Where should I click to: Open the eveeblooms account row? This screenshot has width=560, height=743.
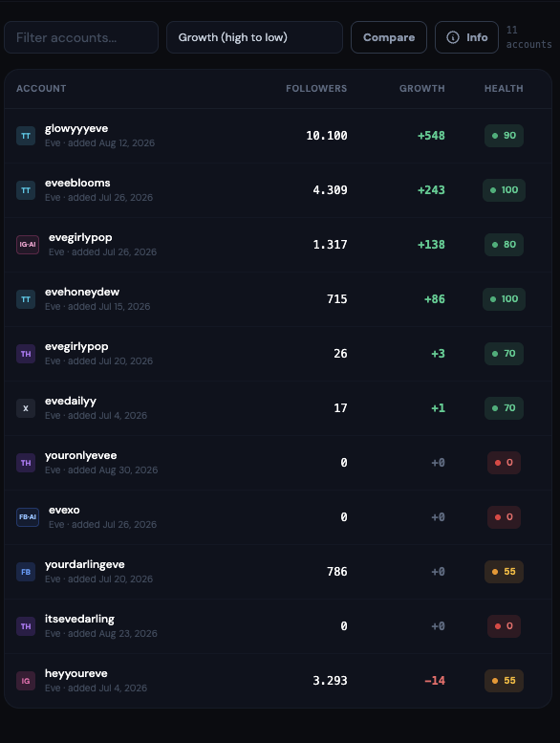(278, 190)
